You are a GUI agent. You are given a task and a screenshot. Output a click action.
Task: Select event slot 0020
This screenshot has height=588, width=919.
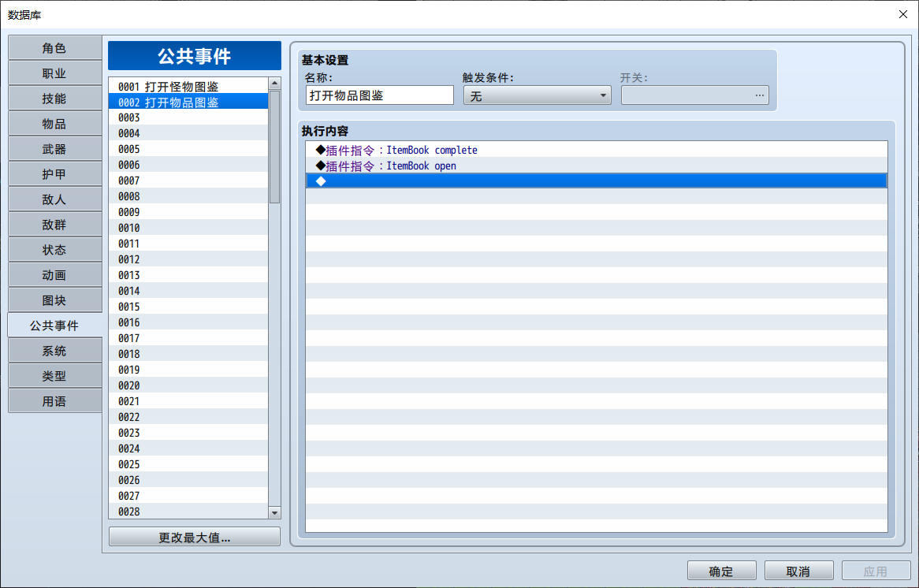tap(188, 385)
